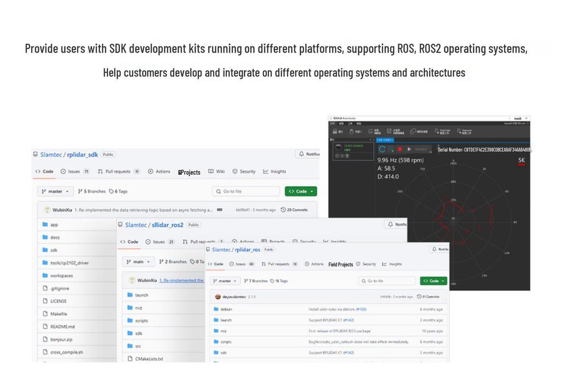
Task: Open the Actions tab on rplidar_ros
Action: [314, 264]
